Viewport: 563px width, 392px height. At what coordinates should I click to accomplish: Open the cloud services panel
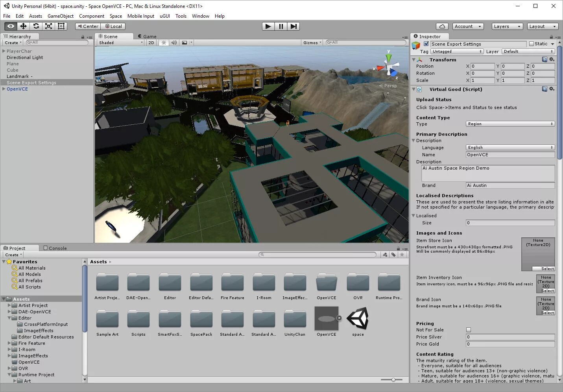tap(442, 26)
